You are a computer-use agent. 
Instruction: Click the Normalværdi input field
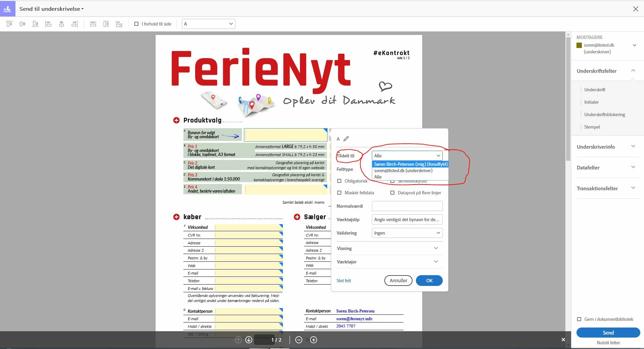pyautogui.click(x=407, y=206)
